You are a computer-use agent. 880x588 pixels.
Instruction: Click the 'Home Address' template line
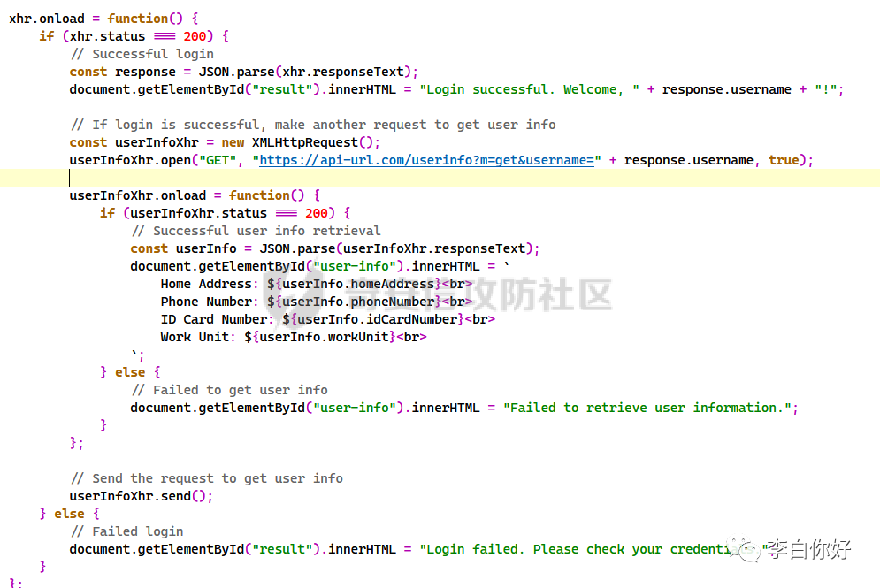[317, 284]
